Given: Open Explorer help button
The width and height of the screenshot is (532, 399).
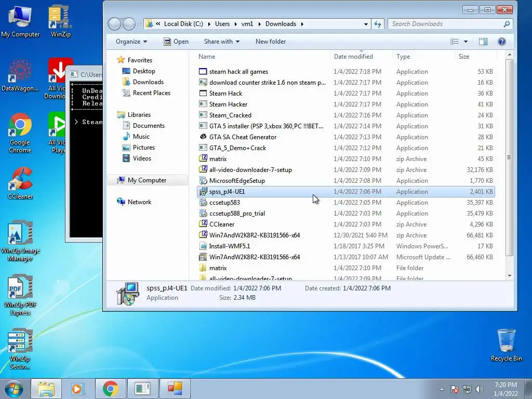Looking at the screenshot, I should pos(502,42).
